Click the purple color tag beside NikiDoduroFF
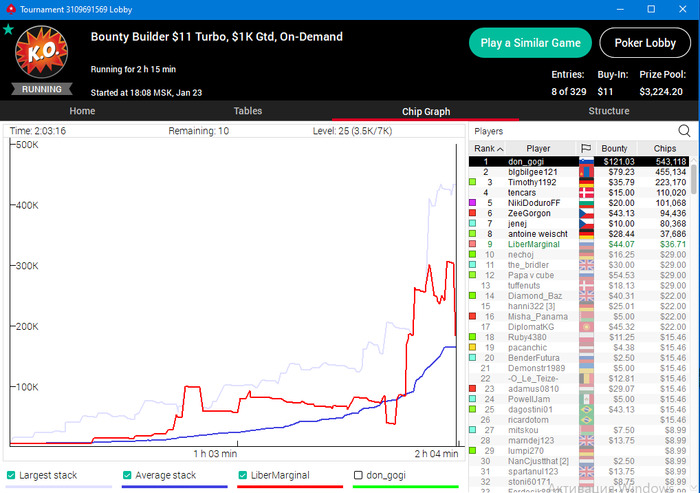This screenshot has width=700, height=493. pos(472,203)
